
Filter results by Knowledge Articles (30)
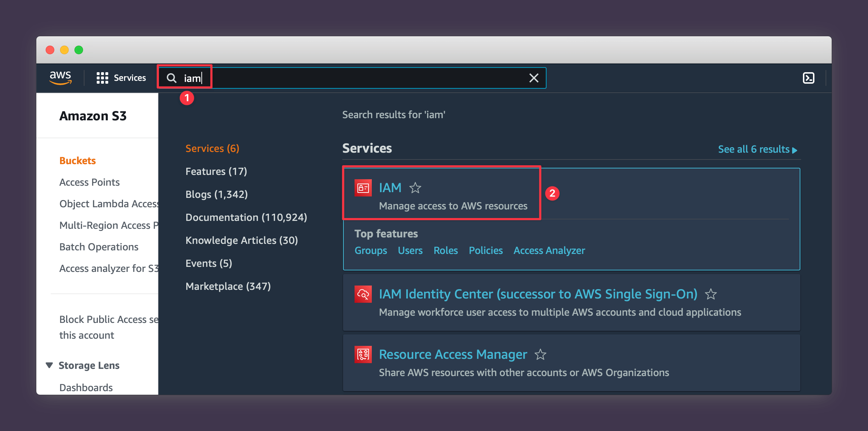pos(242,240)
